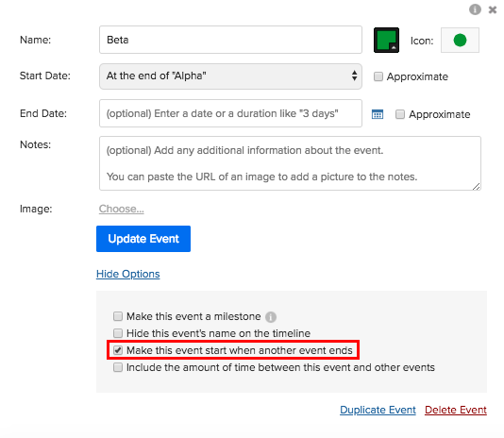Image resolution: width=504 pixels, height=438 pixels.
Task: Click the Duplicate Event link
Action: coord(378,410)
